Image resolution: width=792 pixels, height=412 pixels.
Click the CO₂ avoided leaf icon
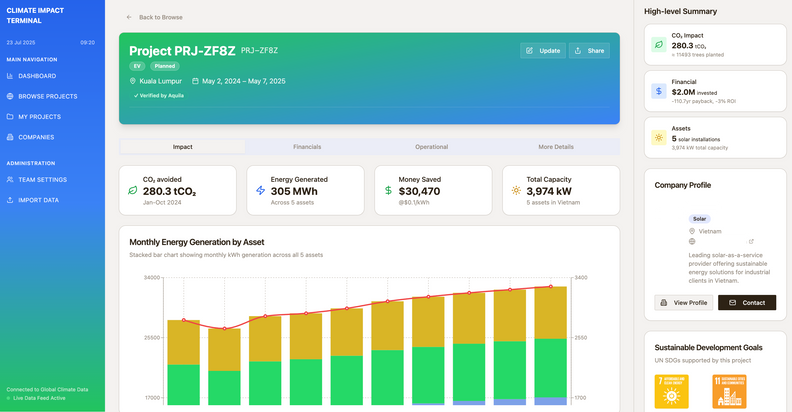[133, 190]
